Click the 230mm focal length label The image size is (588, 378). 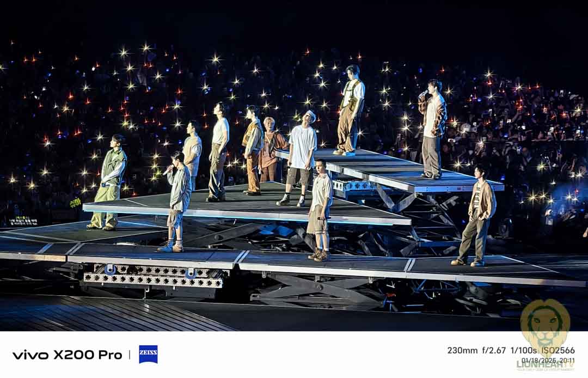click(462, 350)
